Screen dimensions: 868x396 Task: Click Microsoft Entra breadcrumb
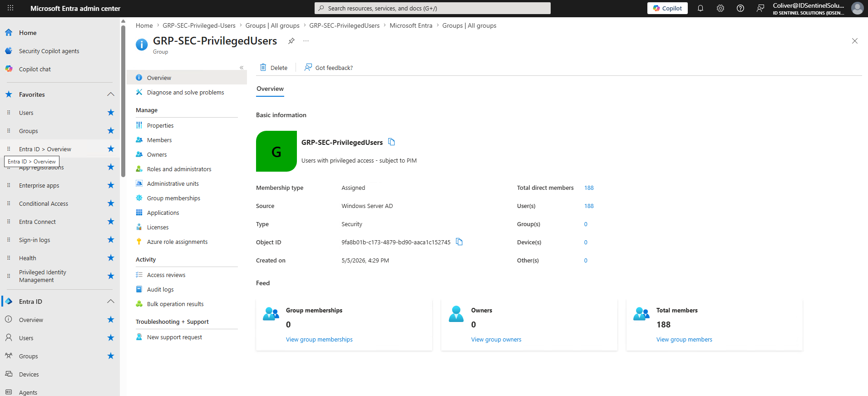[411, 25]
